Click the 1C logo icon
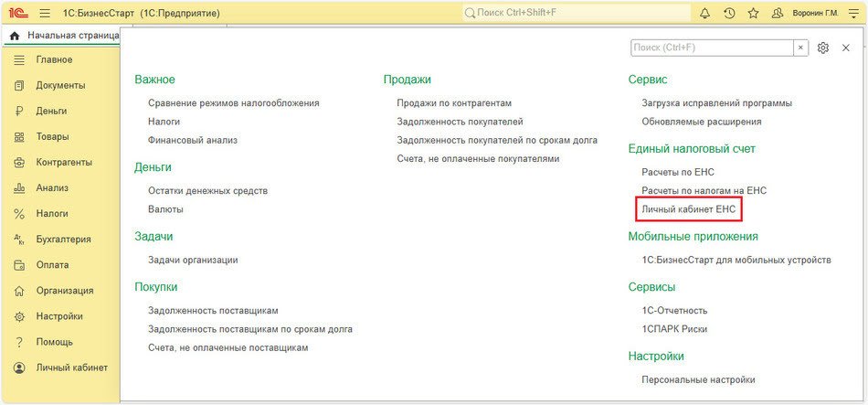 point(19,13)
